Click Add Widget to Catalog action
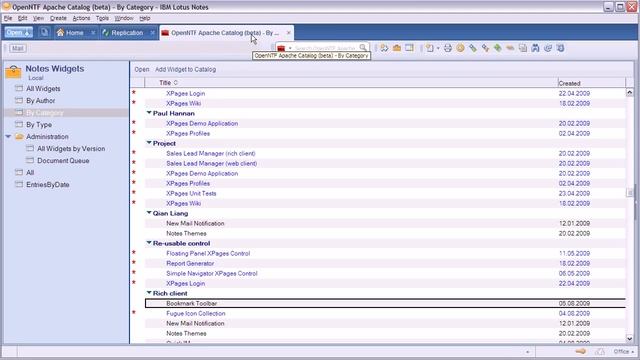 [x=185, y=69]
